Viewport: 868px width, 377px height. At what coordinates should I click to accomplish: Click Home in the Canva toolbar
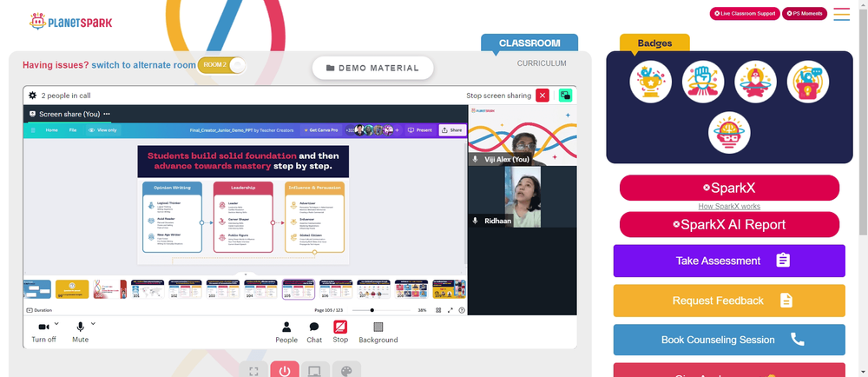tap(51, 130)
